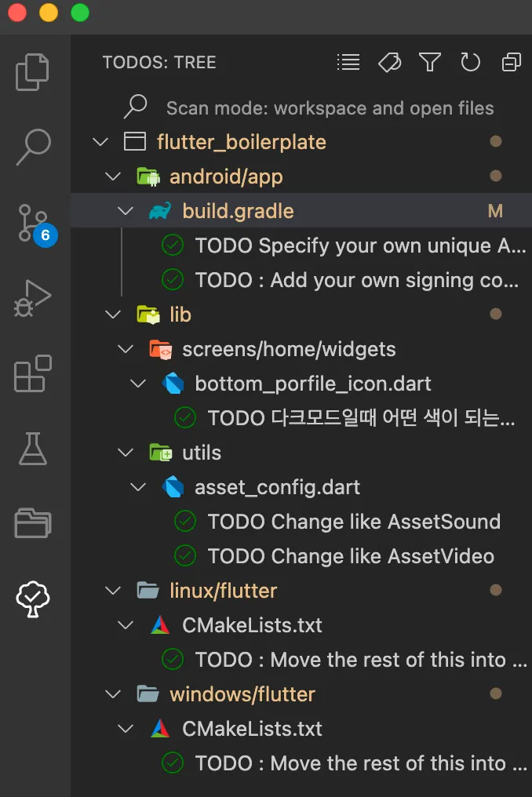Open the Search view in activity bar
The height and width of the screenshot is (797, 532).
(x=33, y=147)
